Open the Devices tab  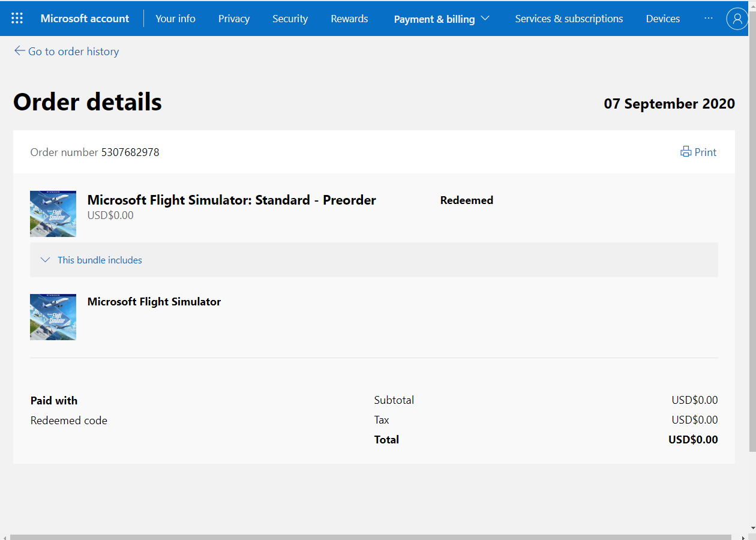click(663, 19)
